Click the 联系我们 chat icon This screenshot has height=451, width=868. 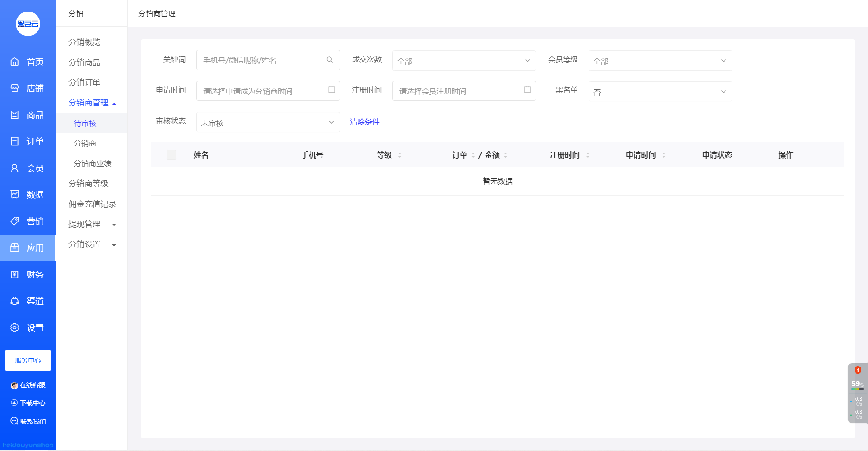[14, 421]
